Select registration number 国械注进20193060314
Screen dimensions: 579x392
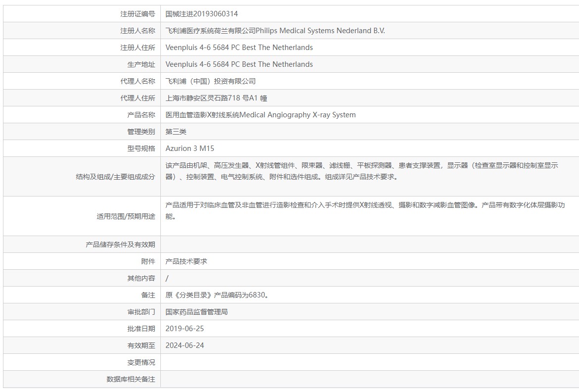201,14
